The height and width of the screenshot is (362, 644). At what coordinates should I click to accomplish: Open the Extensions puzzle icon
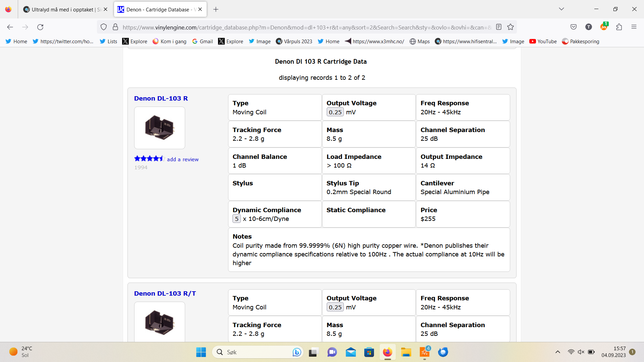coord(619,27)
